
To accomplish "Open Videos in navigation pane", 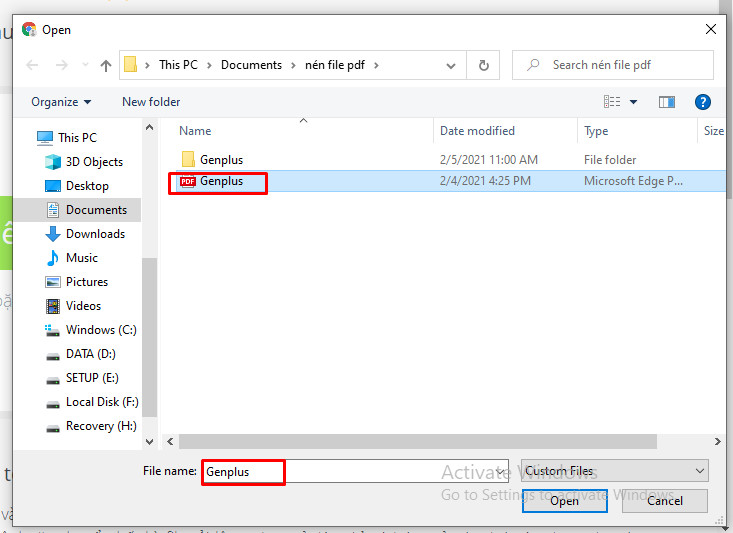I will 83,306.
